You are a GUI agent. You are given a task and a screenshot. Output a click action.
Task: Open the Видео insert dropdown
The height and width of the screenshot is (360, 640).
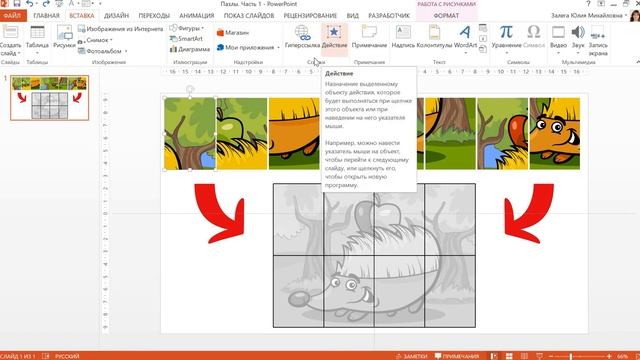coord(558,39)
